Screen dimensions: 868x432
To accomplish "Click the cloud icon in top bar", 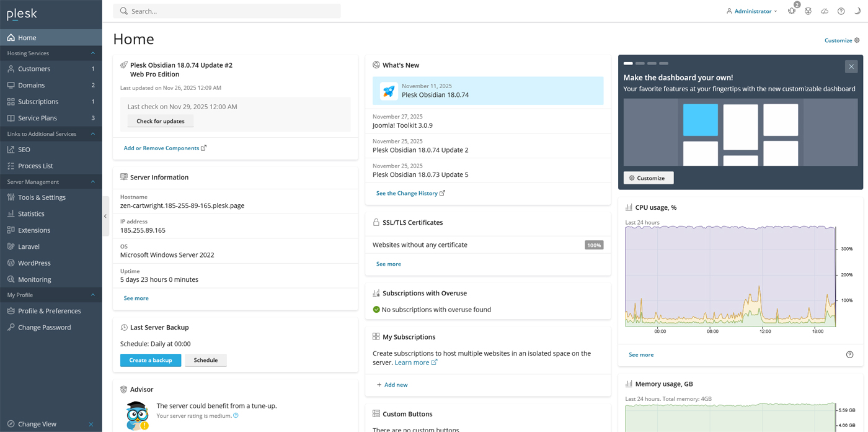I will [825, 11].
